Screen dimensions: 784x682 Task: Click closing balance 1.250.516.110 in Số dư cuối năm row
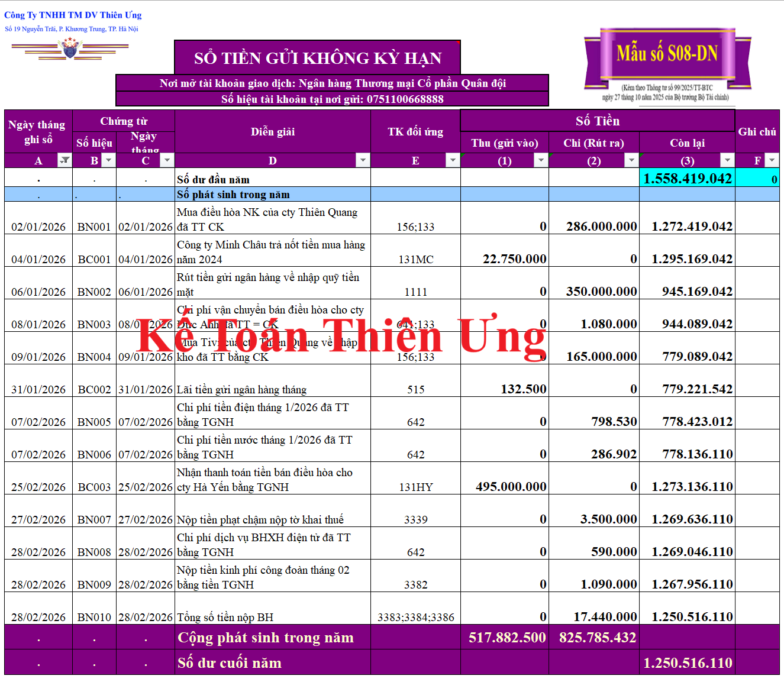[x=687, y=663]
